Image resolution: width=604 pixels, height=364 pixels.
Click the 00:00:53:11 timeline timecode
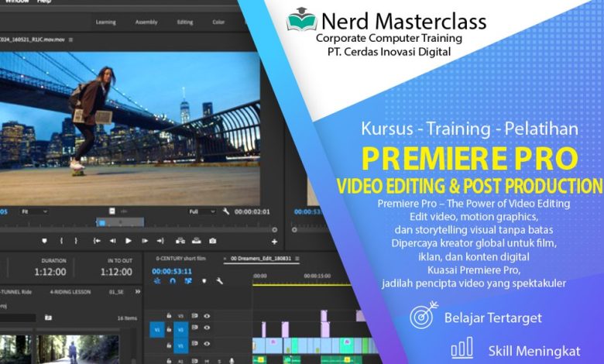pos(172,271)
